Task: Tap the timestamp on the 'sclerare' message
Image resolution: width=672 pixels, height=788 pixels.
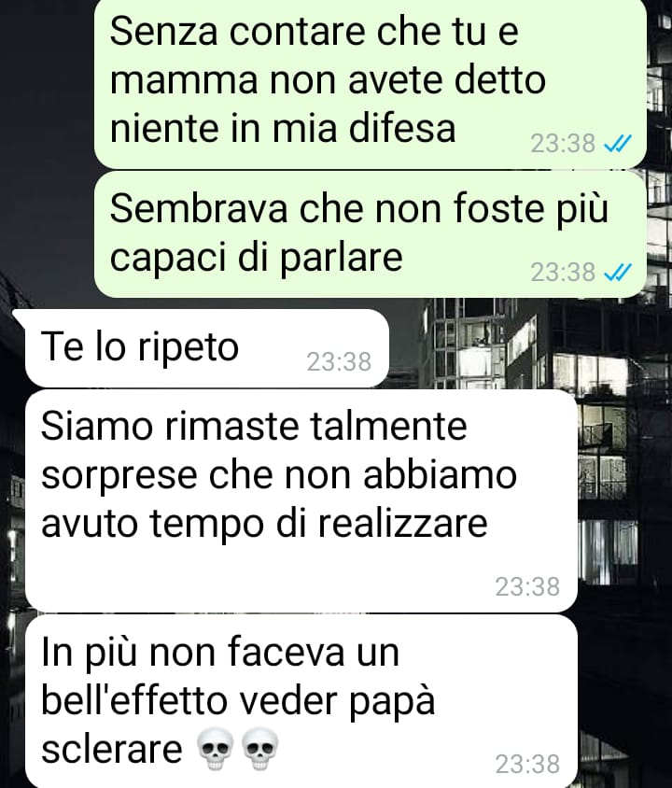Action: click(527, 765)
